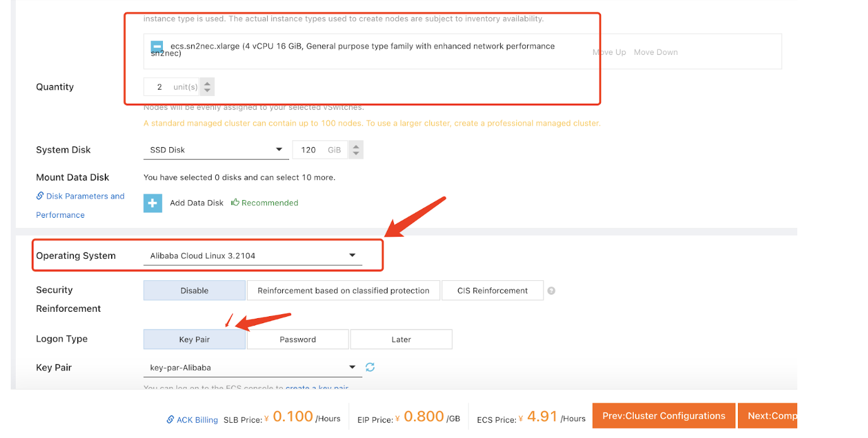Set Logon Type to Later

[401, 339]
